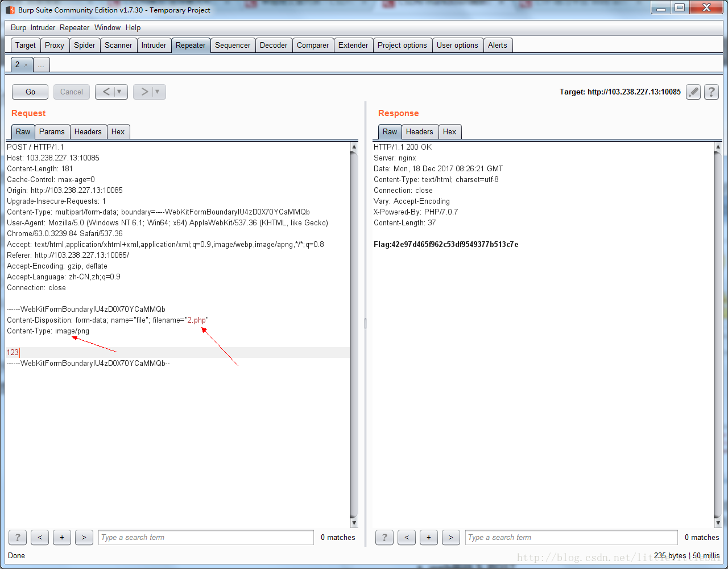The height and width of the screenshot is (569, 728).
Task: Open help icon next to target
Action: coord(712,92)
